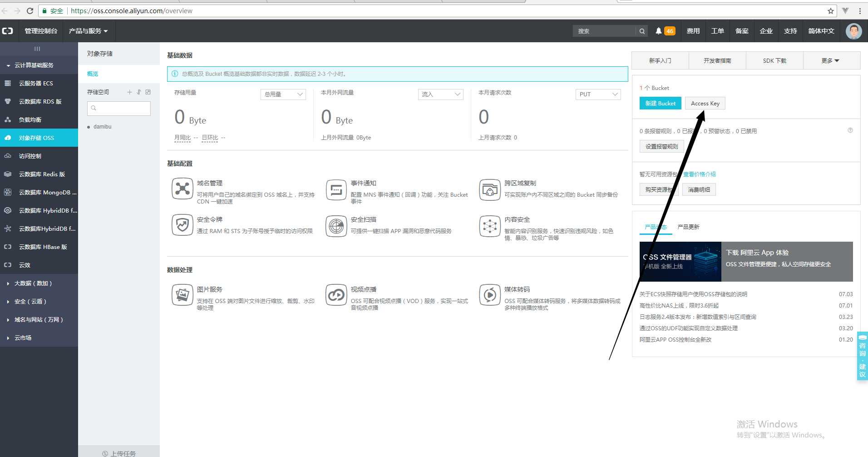Screen dimensions: 868x457
Task: Click the plus icon to add storage space
Action: (129, 92)
